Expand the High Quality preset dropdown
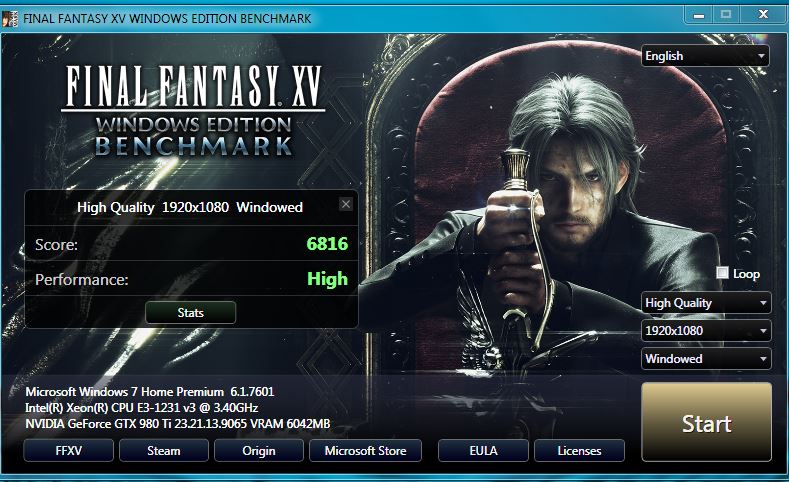Screen dimensions: 789x482 (x=706, y=303)
